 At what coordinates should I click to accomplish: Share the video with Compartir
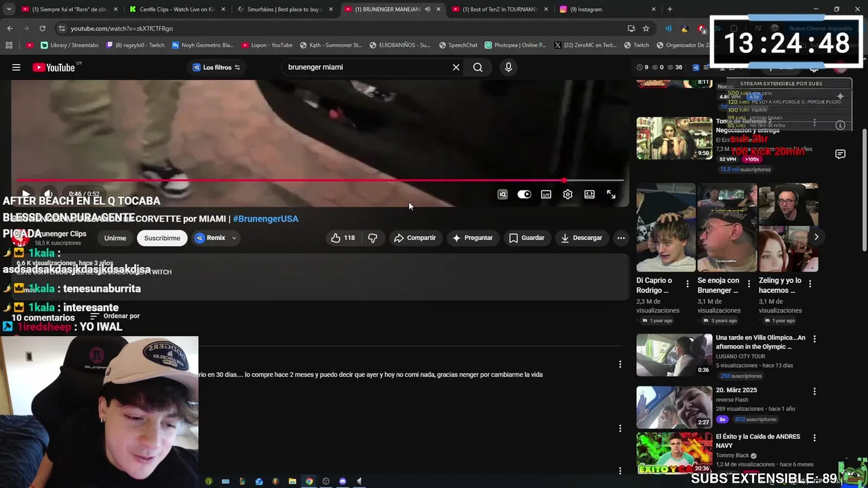[415, 238]
